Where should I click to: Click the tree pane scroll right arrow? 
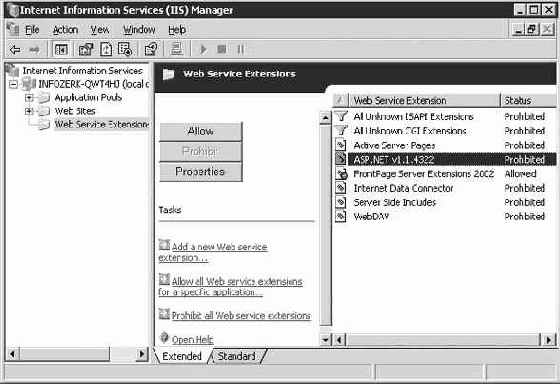(142, 354)
